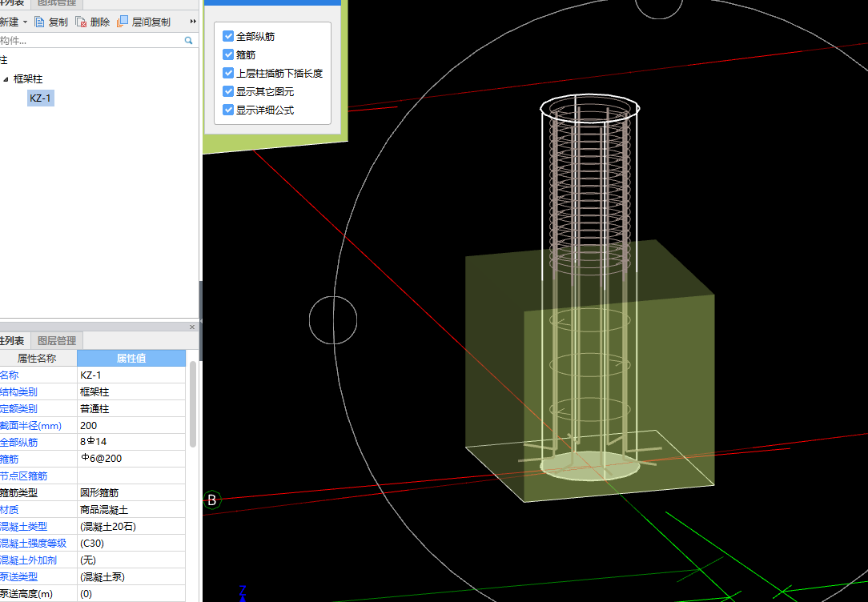The width and height of the screenshot is (868, 602).
Task: Click the 层间复制 (copy between floors) icon
Action: [x=123, y=22]
